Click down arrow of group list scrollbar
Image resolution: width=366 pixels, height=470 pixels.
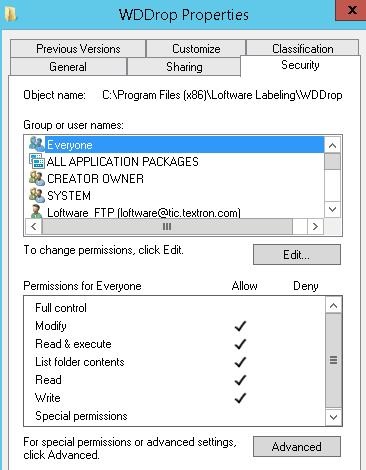(x=332, y=209)
